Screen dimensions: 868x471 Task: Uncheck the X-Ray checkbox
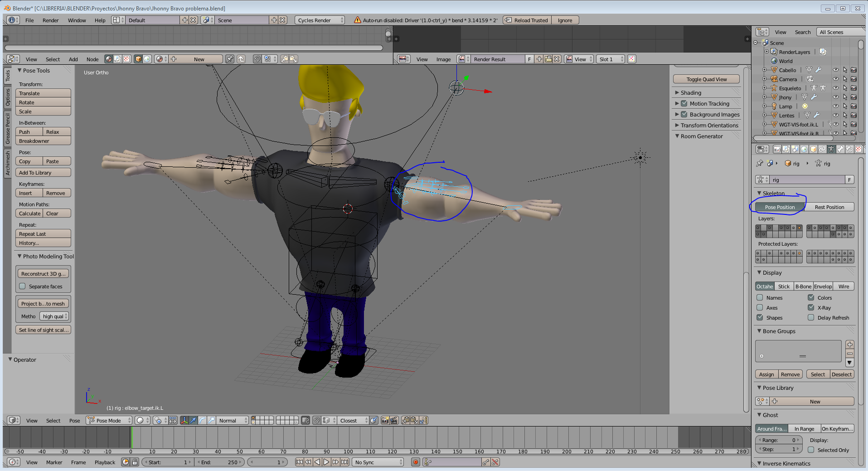tap(811, 307)
